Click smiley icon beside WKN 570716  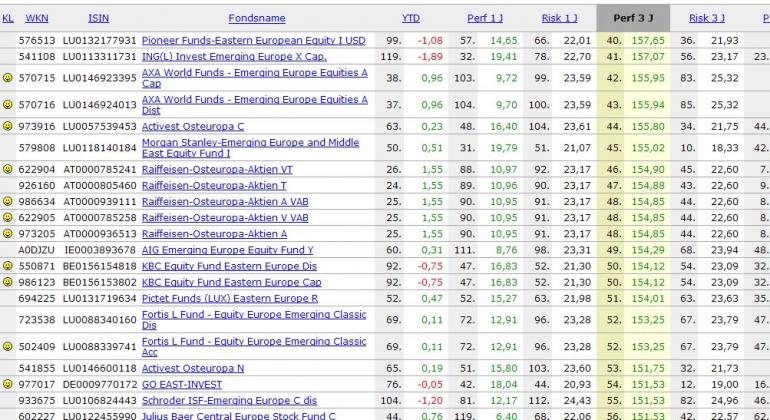[7, 105]
